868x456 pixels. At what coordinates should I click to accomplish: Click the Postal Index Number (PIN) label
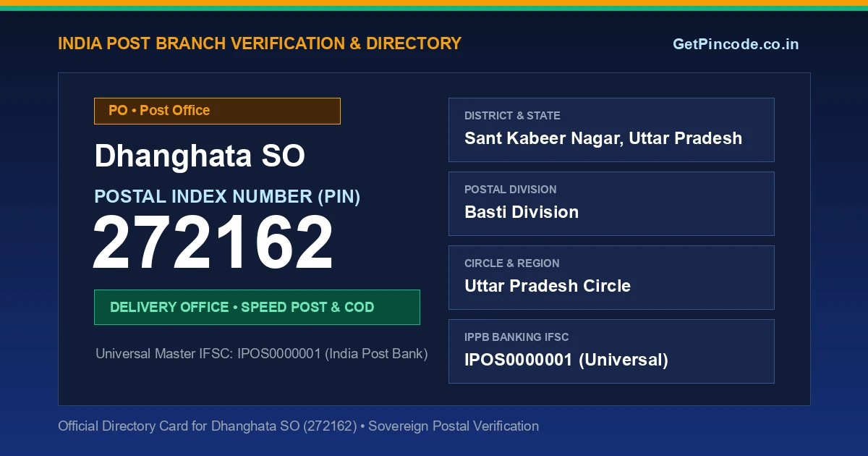(x=227, y=196)
